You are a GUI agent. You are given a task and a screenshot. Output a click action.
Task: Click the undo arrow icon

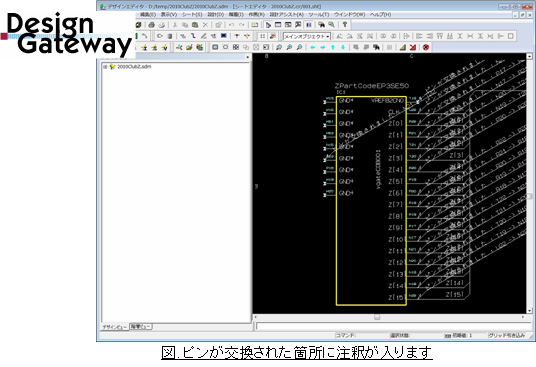tap(231, 25)
